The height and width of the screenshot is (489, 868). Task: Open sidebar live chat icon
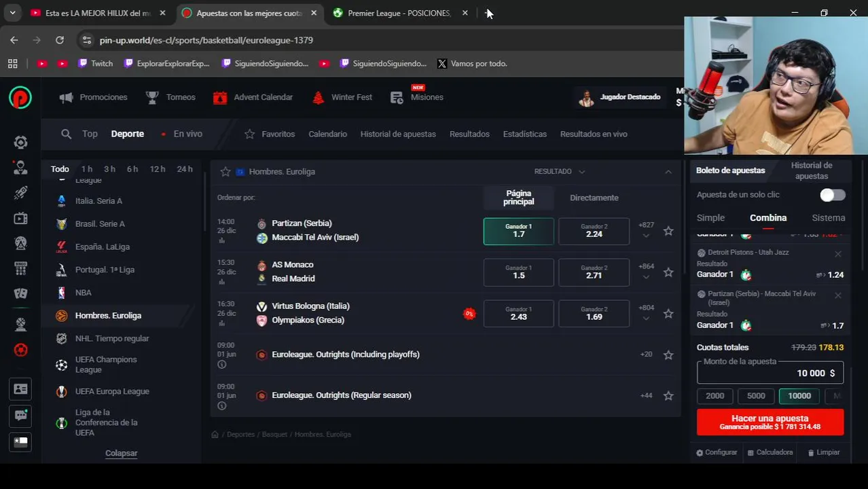(20, 415)
